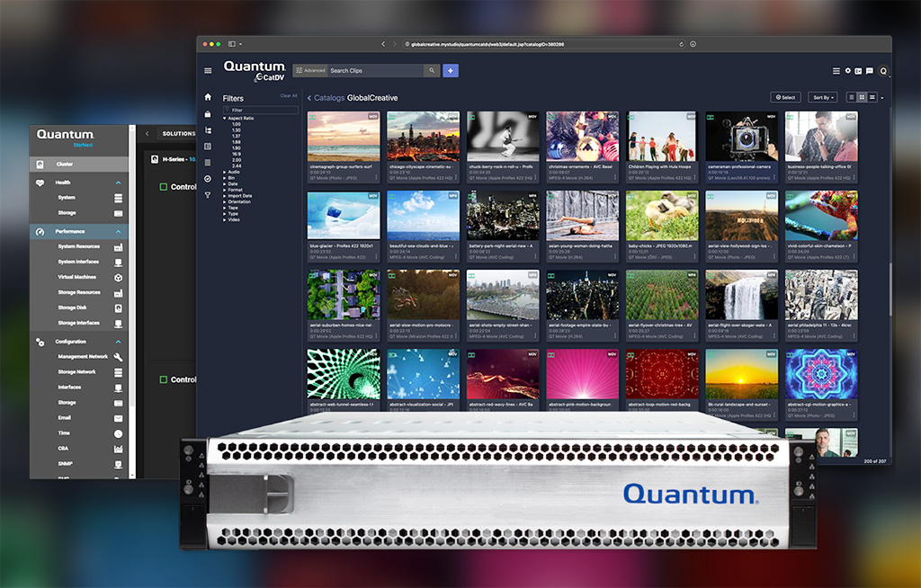The height and width of the screenshot is (588, 921).
Task: Open System Interfaces in the StorNext sidebar
Action: tap(78, 262)
